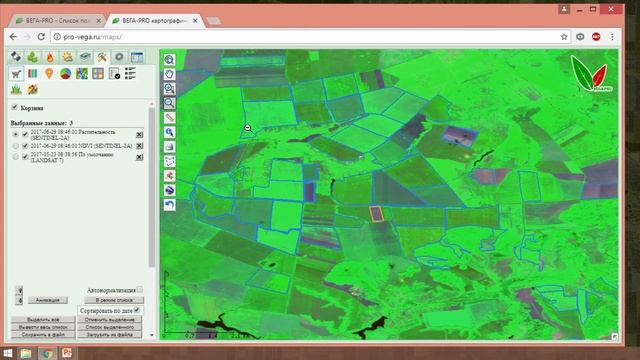The height and width of the screenshot is (360, 640).
Task: Select the polygon selection tool on map
Action: (x=169, y=161)
